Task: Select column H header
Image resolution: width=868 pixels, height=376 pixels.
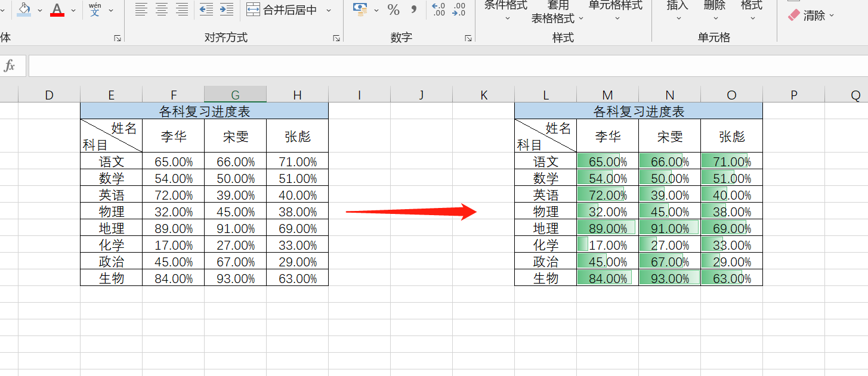Action: click(x=298, y=95)
